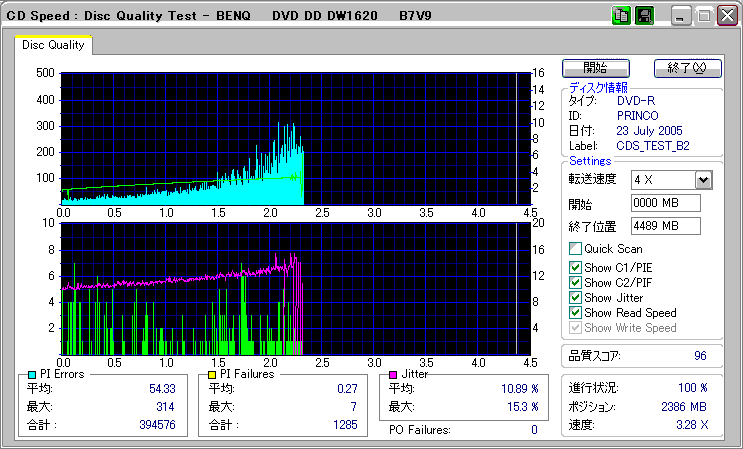Click the disc type value DVD-R
The height and width of the screenshot is (449, 743).
coord(636,101)
